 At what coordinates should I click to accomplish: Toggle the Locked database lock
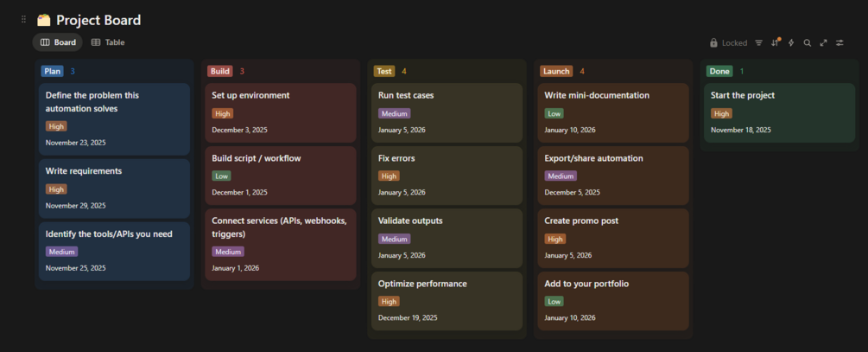[728, 42]
